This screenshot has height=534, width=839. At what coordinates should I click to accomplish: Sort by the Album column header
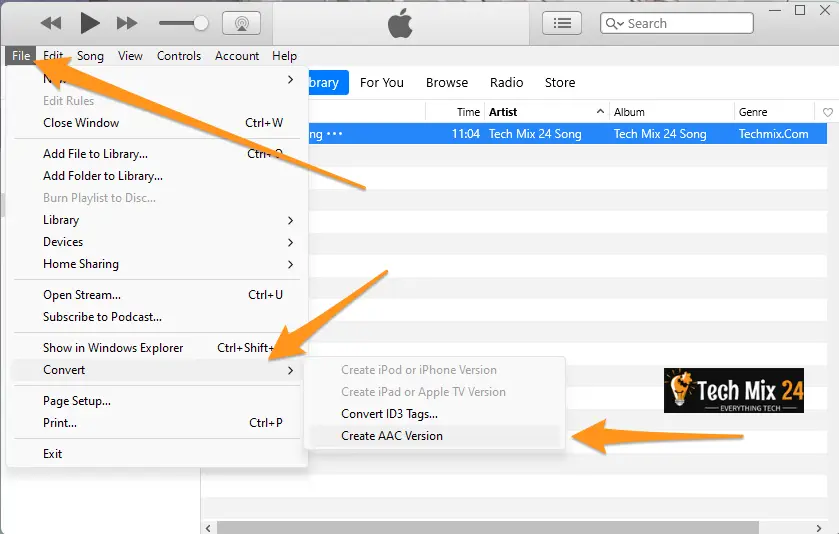[x=629, y=112]
